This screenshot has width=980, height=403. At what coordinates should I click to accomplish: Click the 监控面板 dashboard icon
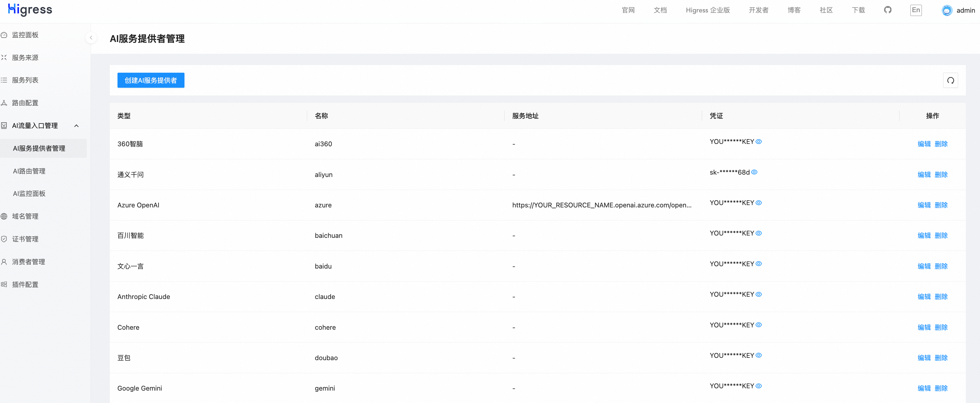pos(4,35)
